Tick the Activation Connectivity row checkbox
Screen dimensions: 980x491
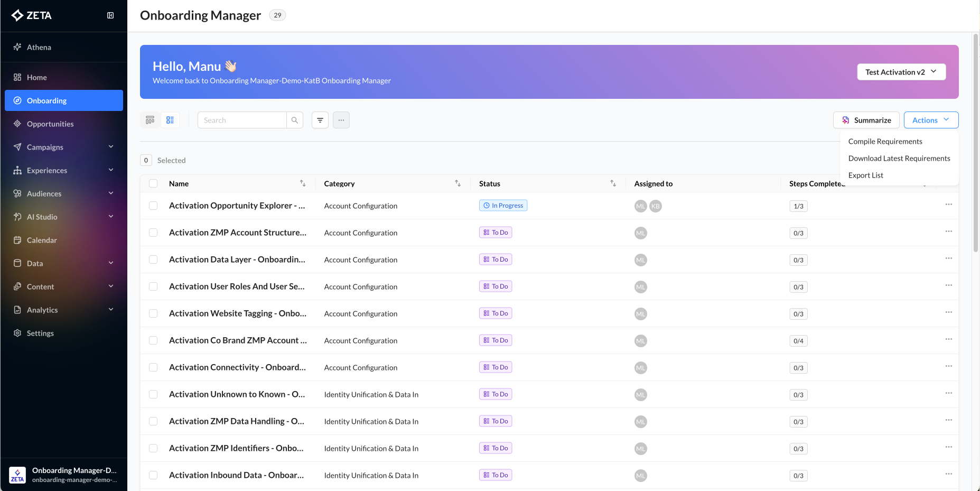coord(153,367)
